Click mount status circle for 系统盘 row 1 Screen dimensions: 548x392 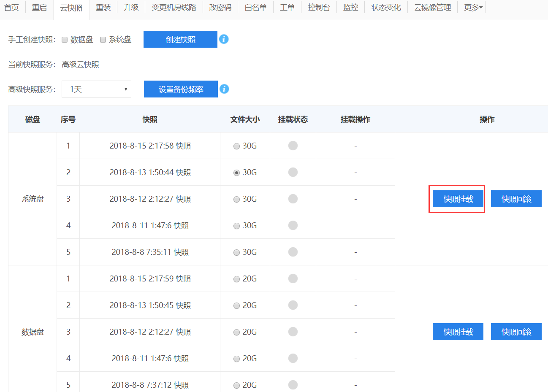(x=293, y=146)
